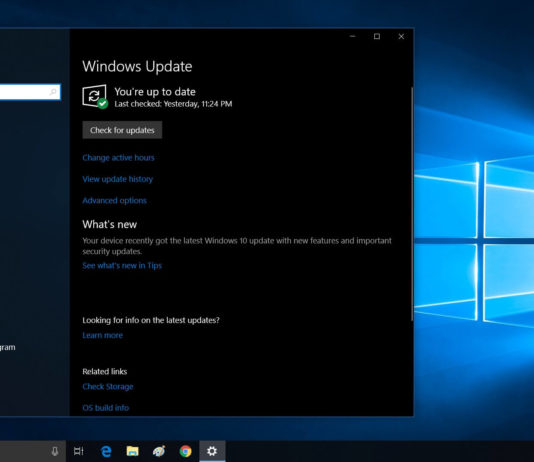Open File Explorer from taskbar
Screen dimensions: 534x462
coord(132,451)
